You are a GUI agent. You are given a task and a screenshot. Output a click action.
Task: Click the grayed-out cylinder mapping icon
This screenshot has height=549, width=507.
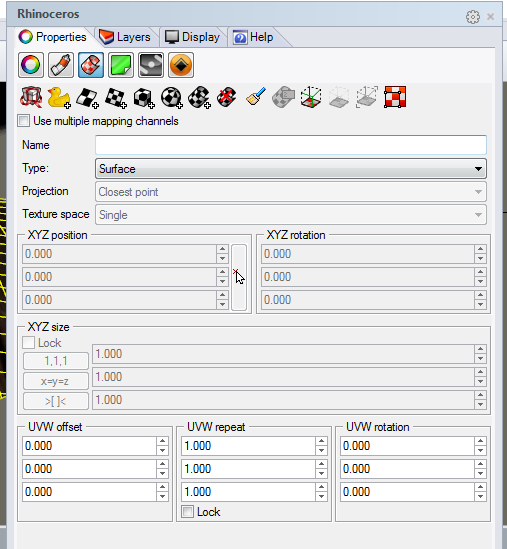tap(283, 97)
